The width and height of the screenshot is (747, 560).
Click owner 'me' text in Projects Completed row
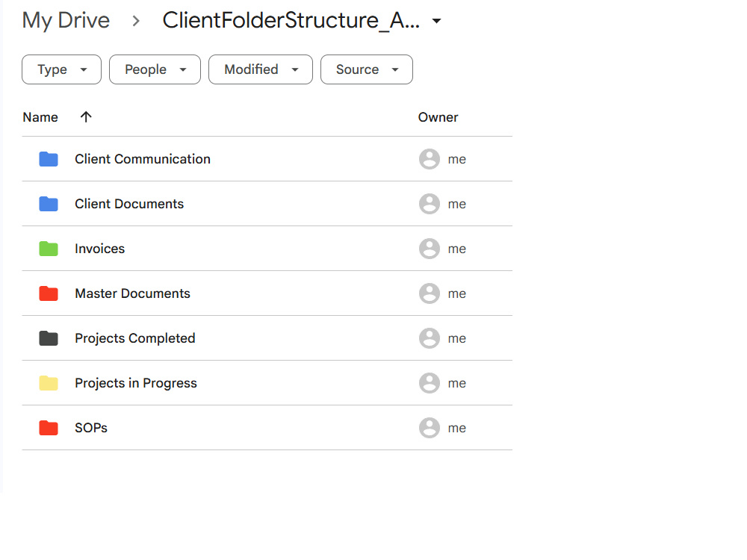(457, 338)
